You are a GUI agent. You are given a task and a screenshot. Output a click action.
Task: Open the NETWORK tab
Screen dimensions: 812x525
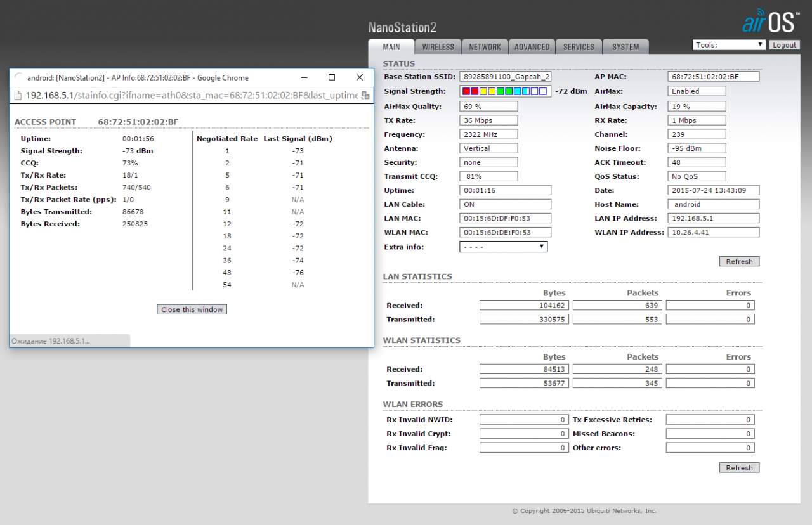(485, 47)
